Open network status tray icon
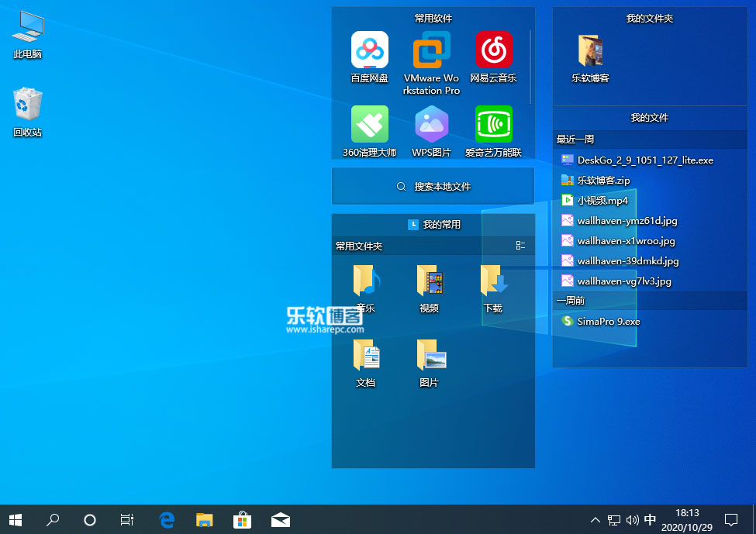The height and width of the screenshot is (534, 756). [614, 519]
